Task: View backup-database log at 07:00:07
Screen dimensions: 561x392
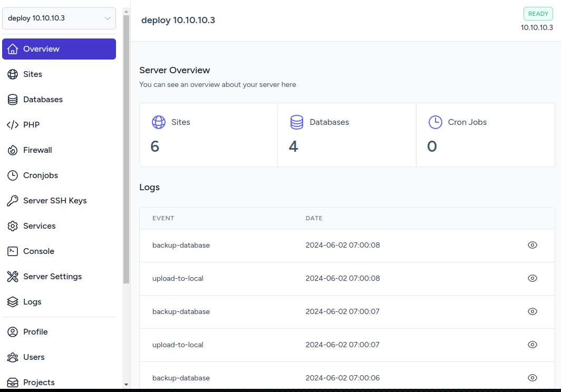Action: click(533, 311)
